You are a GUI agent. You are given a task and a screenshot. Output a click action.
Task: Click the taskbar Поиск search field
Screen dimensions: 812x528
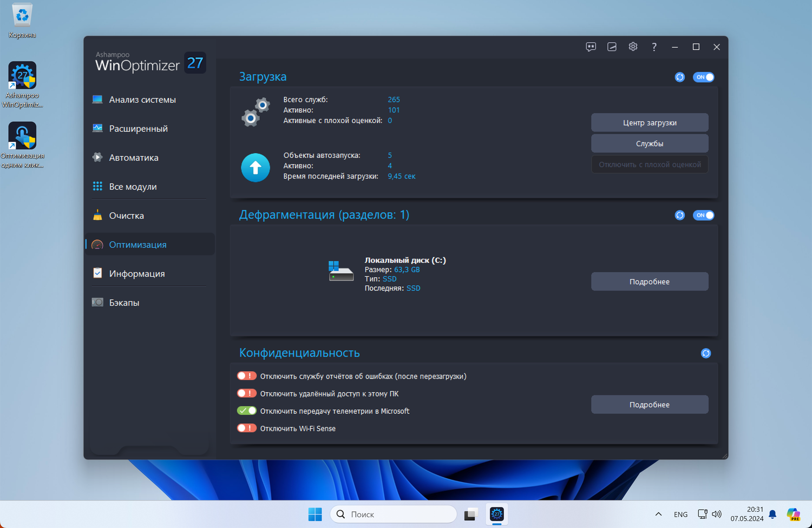click(x=394, y=514)
